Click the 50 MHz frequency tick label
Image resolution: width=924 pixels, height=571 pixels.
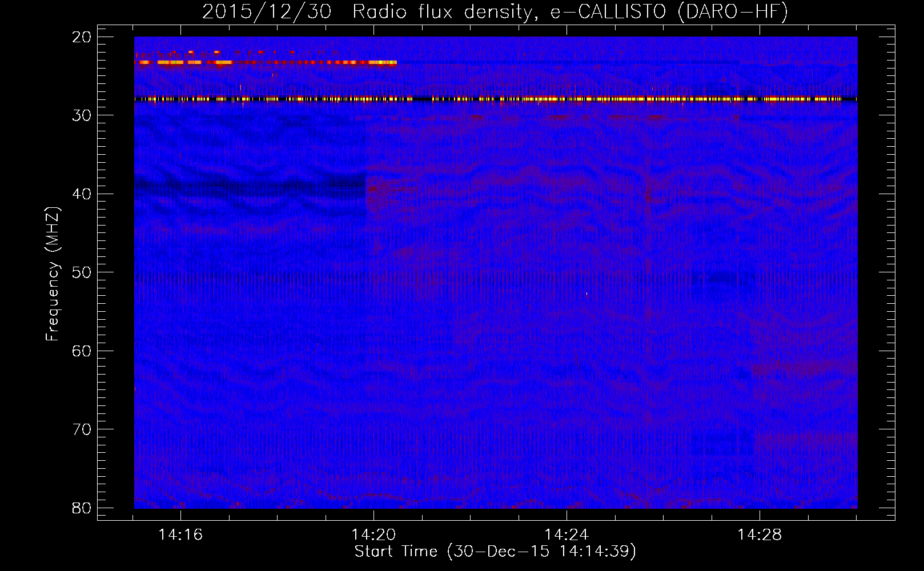(x=82, y=272)
